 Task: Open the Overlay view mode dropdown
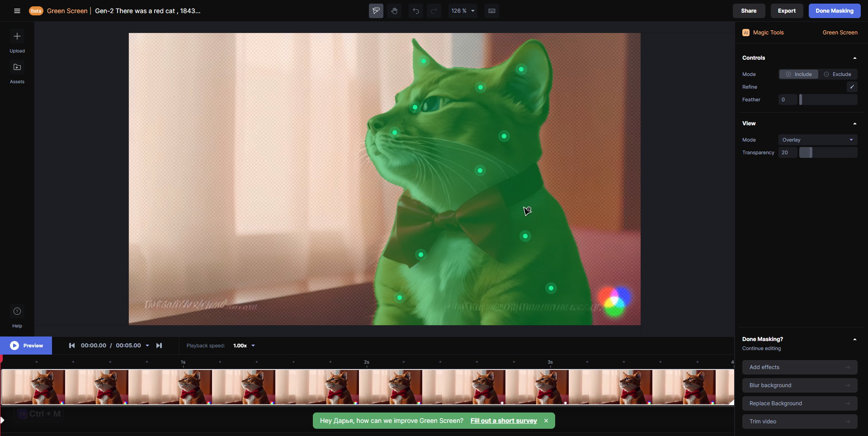point(817,140)
